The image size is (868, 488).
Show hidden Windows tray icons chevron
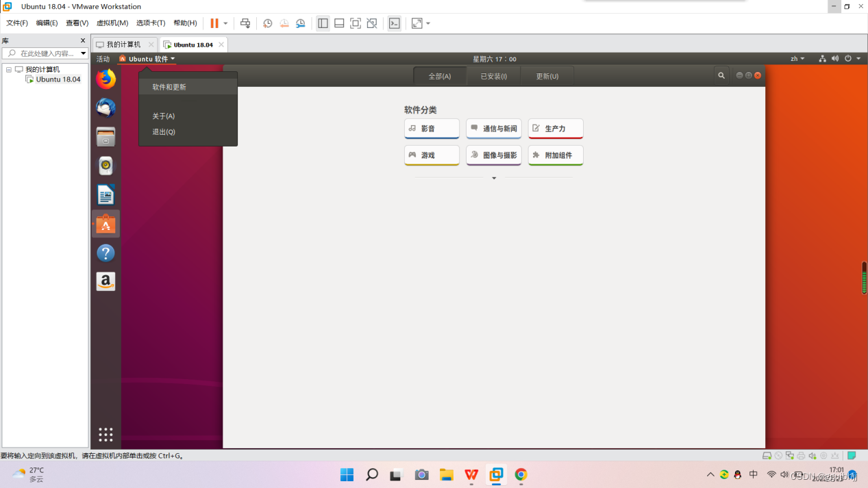[710, 474]
